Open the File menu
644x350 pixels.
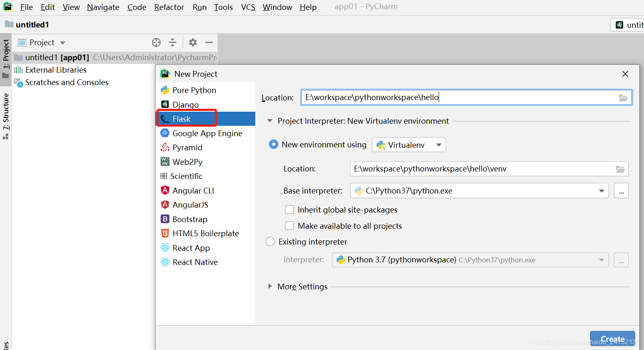pos(26,7)
